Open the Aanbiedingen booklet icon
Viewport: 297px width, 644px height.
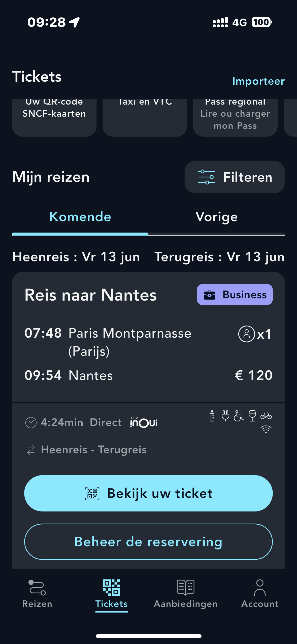pyautogui.click(x=186, y=587)
